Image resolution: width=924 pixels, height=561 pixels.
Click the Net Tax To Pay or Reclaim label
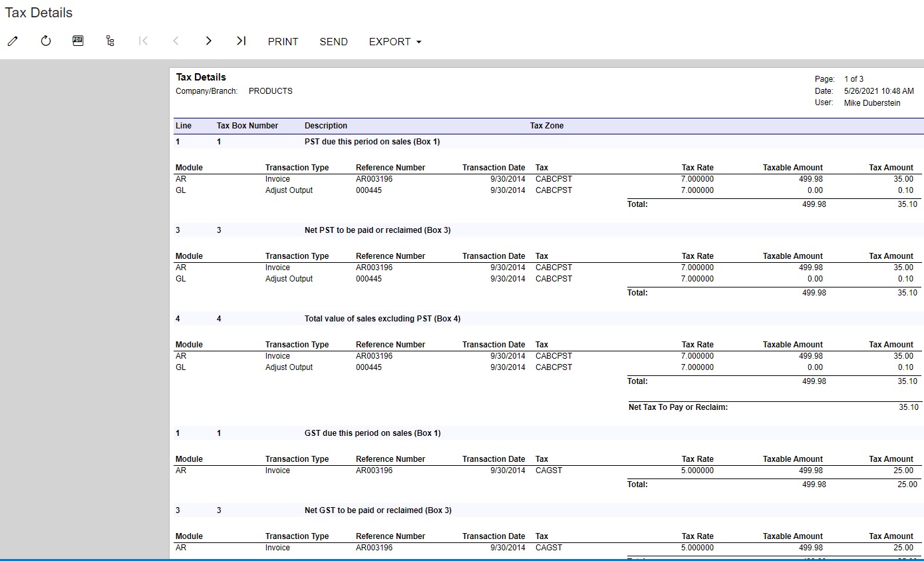678,407
